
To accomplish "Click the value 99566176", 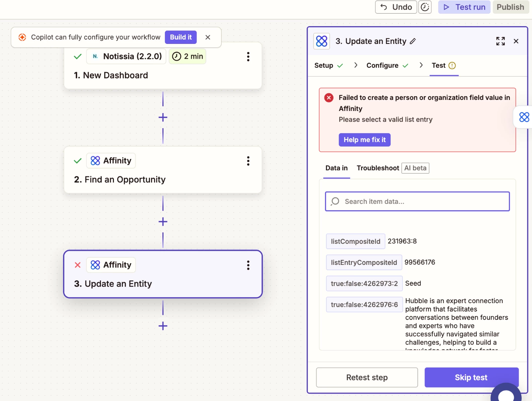I will [420, 263].
